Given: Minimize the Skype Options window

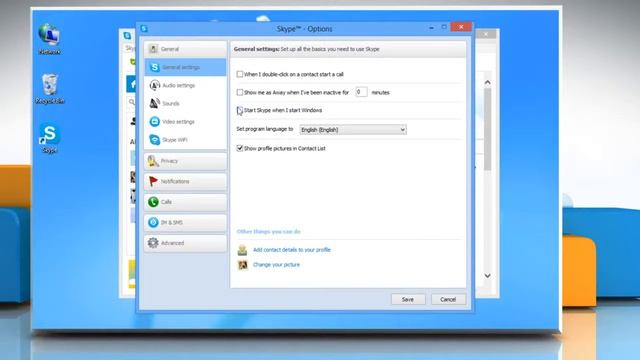Looking at the screenshot, I should click(431, 27).
